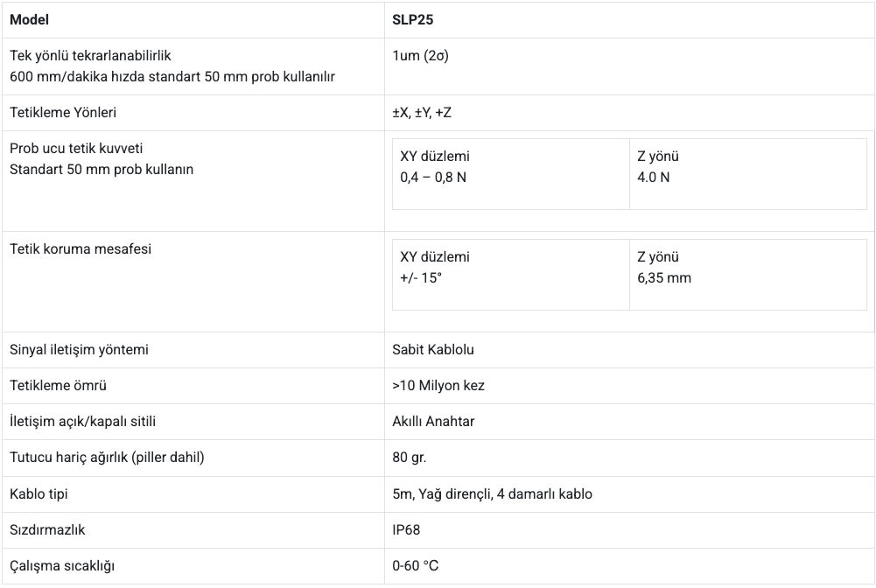Click the Tetikleme Yönleri row label
This screenshot has height=588, width=876.
pyautogui.click(x=63, y=113)
